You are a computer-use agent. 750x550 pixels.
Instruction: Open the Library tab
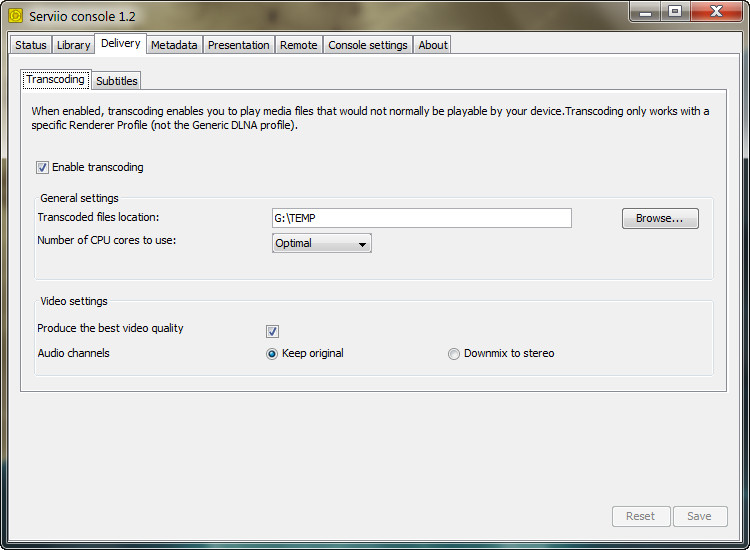pyautogui.click(x=73, y=45)
